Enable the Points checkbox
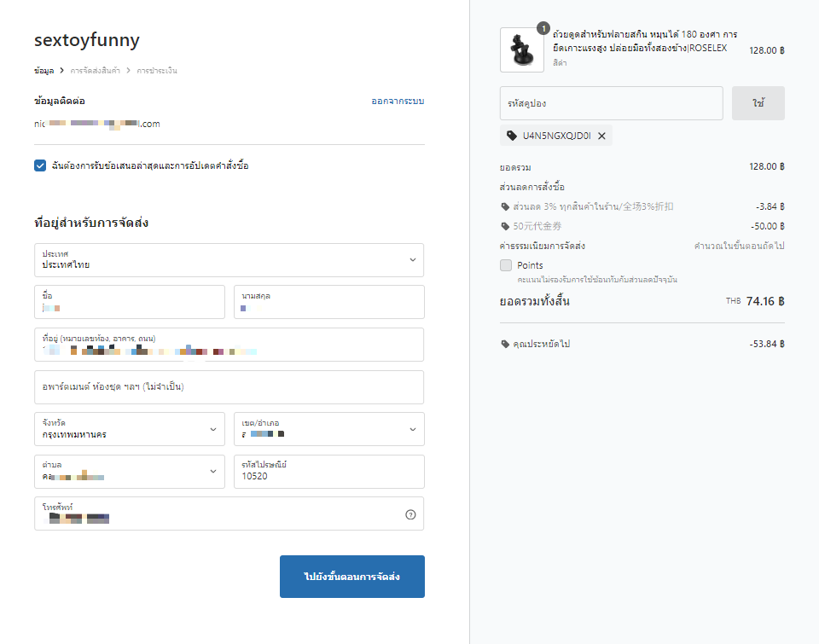The image size is (819, 644). point(507,265)
